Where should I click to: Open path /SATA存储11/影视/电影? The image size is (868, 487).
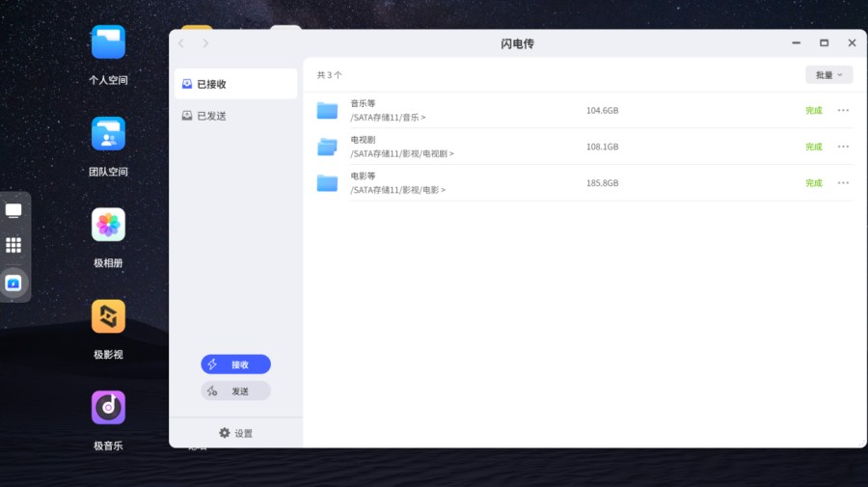[x=397, y=190]
